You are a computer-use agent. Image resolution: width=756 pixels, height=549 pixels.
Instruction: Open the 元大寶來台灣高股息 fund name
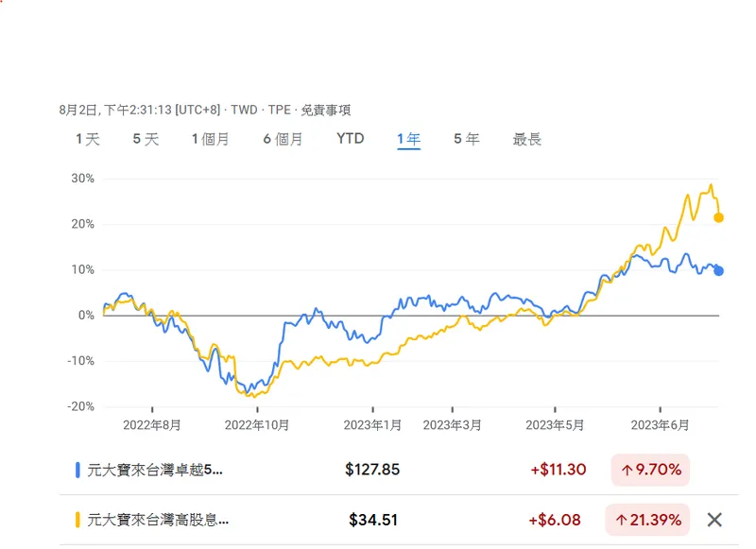click(158, 520)
